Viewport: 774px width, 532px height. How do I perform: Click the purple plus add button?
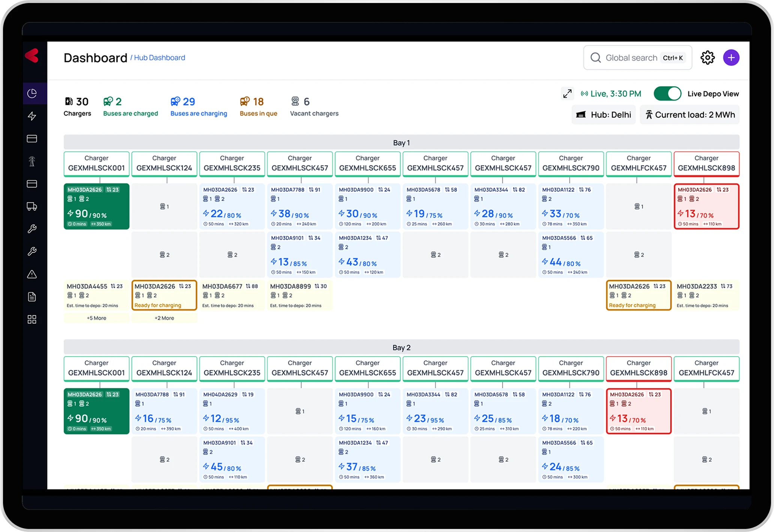[x=731, y=58]
